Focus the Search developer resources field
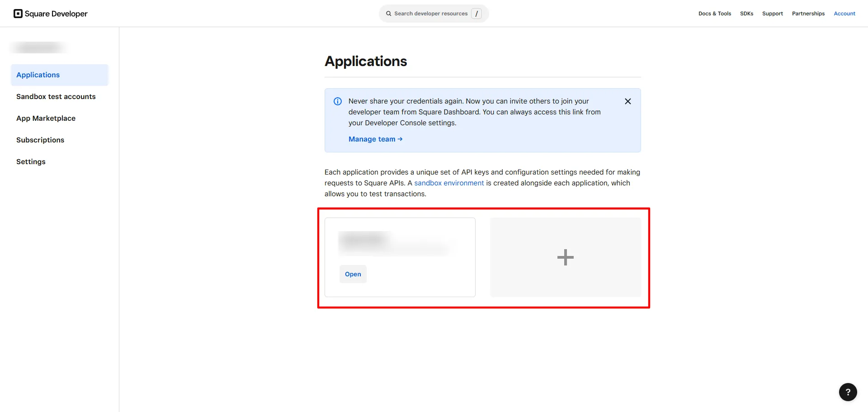 pos(434,14)
